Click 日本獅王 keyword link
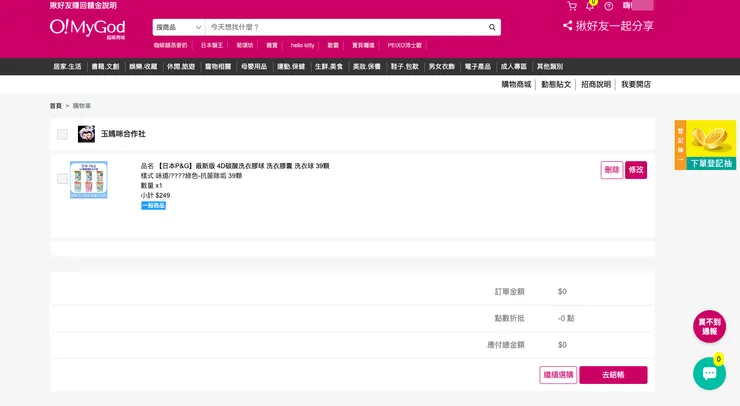Viewport: 740px width, 406px height. [x=211, y=45]
